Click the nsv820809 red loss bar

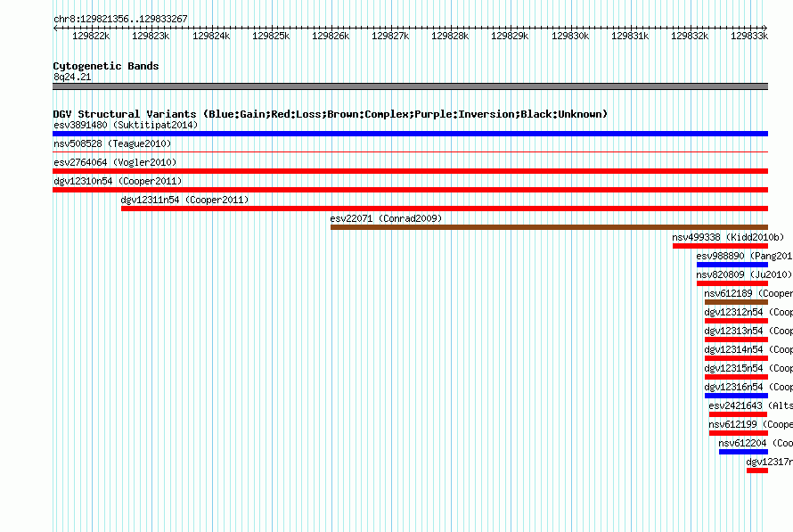pos(732,283)
